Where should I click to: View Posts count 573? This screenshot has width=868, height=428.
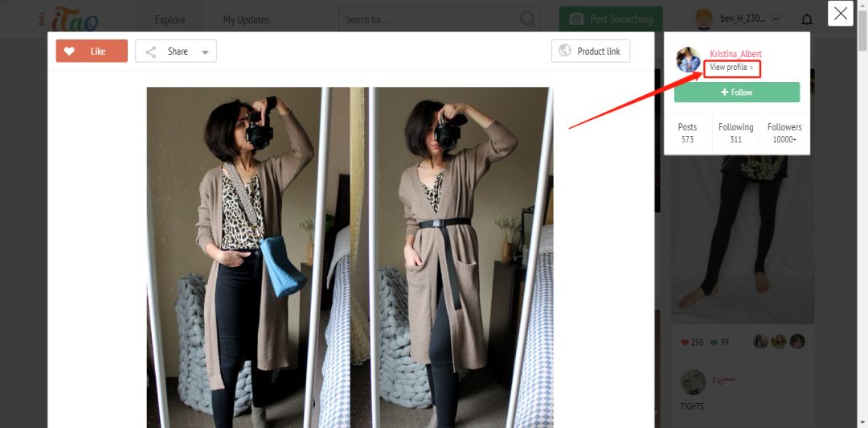point(687,133)
